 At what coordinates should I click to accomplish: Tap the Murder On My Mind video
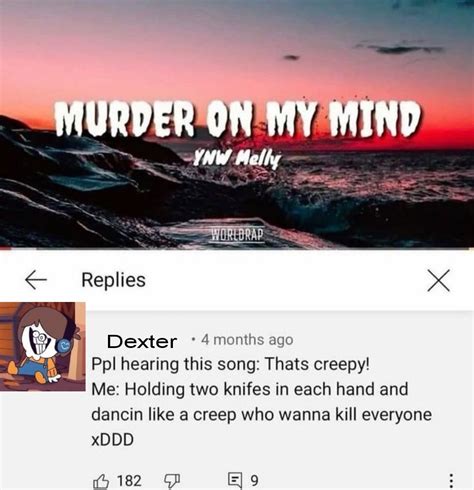(x=237, y=124)
